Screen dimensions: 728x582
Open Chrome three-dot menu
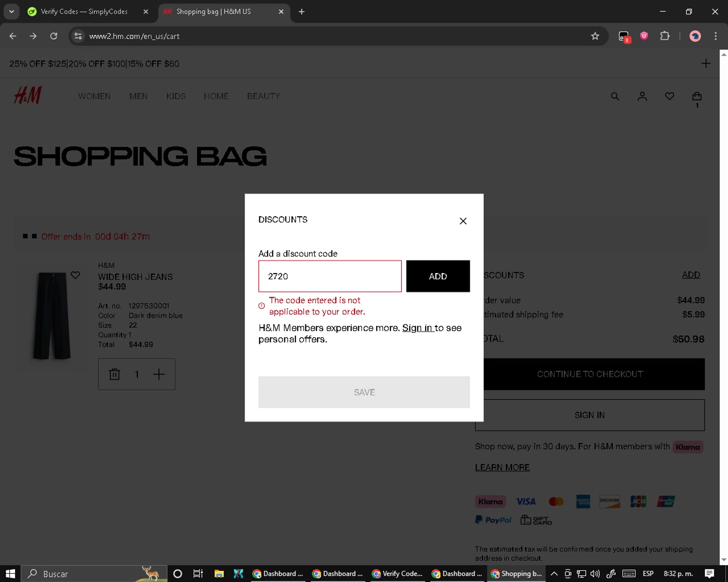[x=715, y=36]
